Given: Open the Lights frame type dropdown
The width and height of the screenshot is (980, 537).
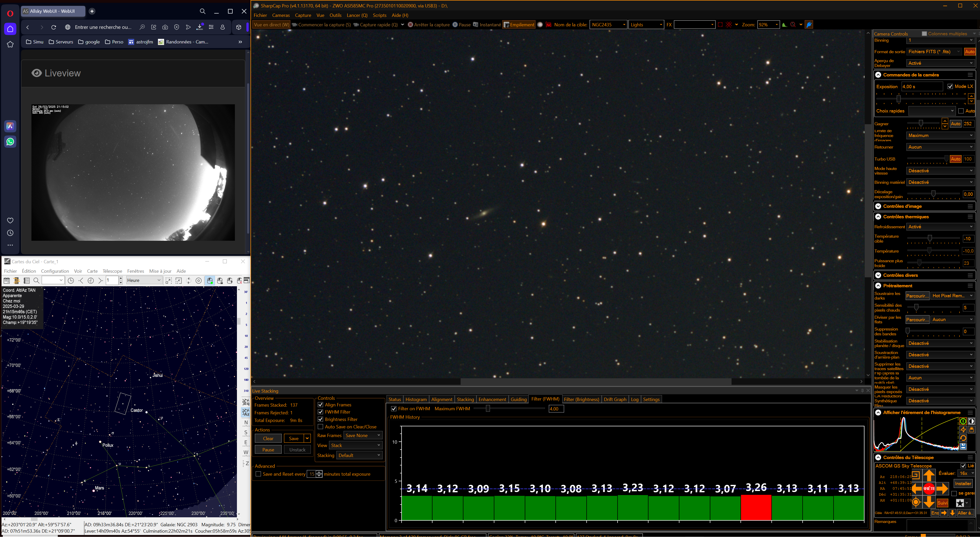Looking at the screenshot, I should pos(646,25).
